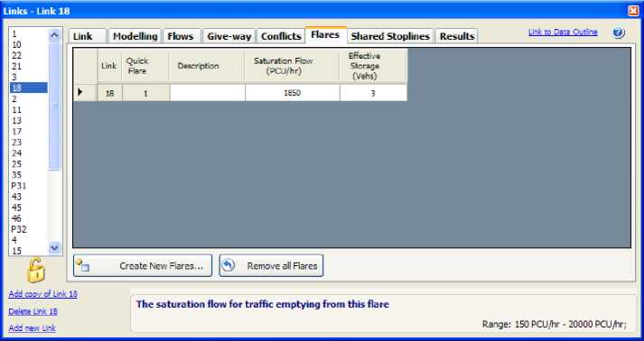This screenshot has width=644, height=341.
Task: Click the Link column cell 18 in table
Action: click(x=109, y=93)
